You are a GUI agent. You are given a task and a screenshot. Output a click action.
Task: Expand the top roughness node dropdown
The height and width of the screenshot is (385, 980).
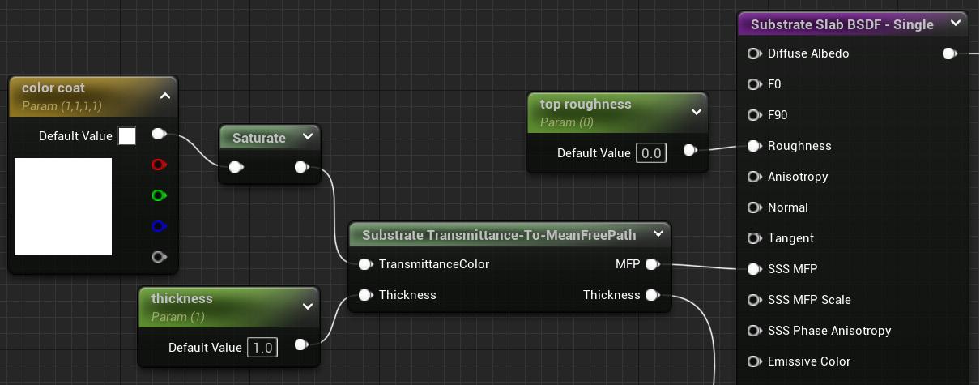click(697, 112)
